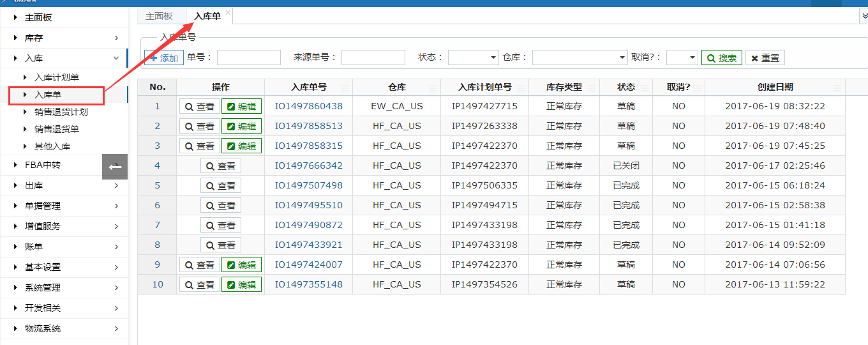Click the 重置 button
The width and height of the screenshot is (868, 345).
click(765, 57)
